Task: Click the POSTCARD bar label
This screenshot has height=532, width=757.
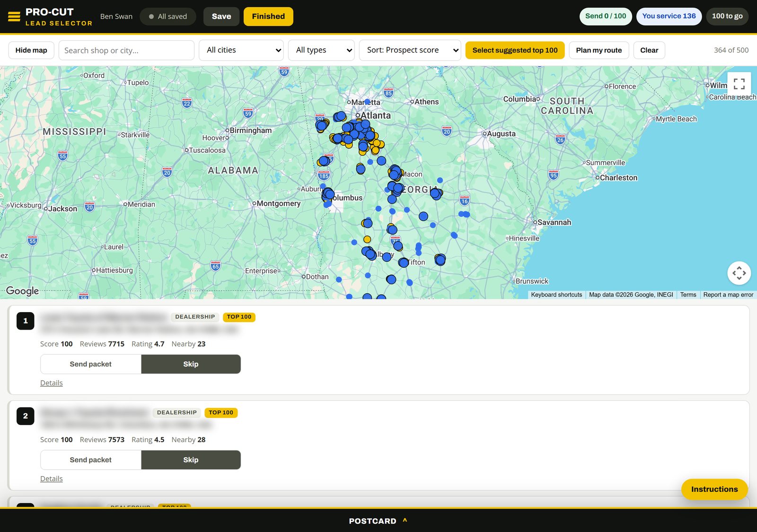Action: (x=372, y=521)
